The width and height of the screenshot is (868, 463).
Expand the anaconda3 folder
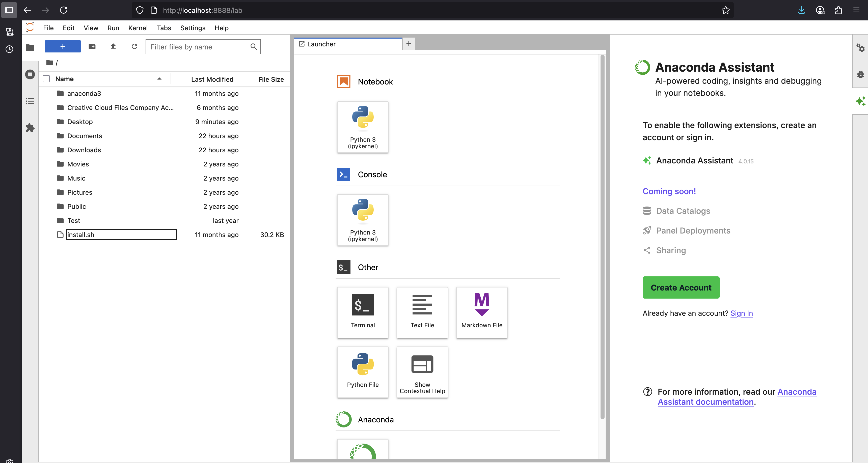tap(84, 93)
